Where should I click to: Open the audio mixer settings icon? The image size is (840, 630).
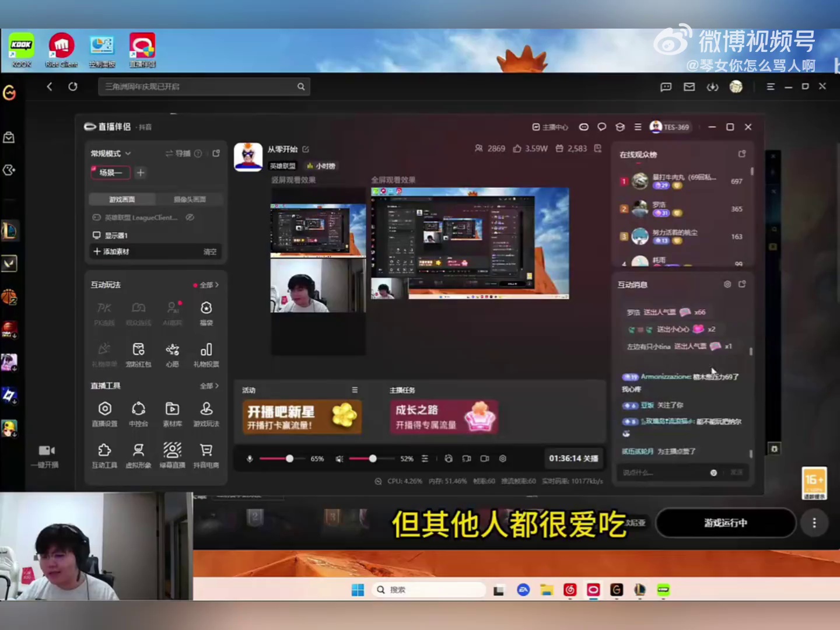(425, 459)
